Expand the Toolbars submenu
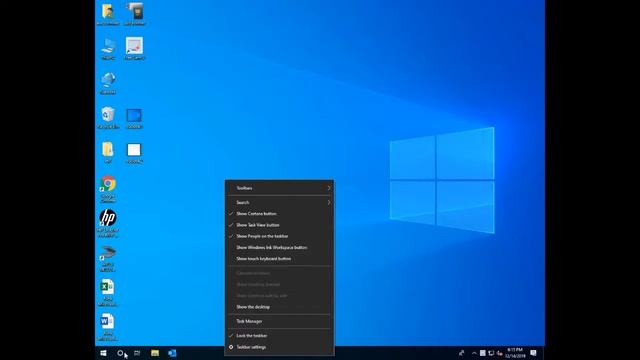The width and height of the screenshot is (640, 360). point(279,188)
